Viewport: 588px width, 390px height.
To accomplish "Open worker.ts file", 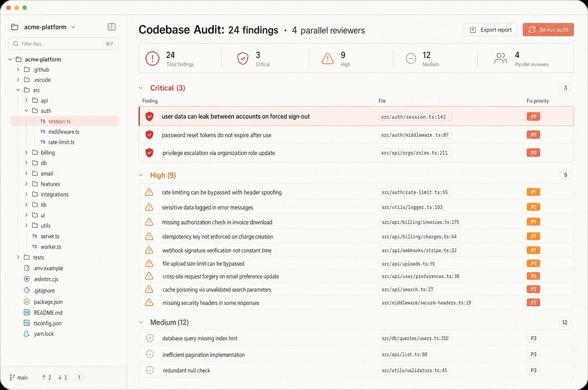I will pyautogui.click(x=51, y=247).
